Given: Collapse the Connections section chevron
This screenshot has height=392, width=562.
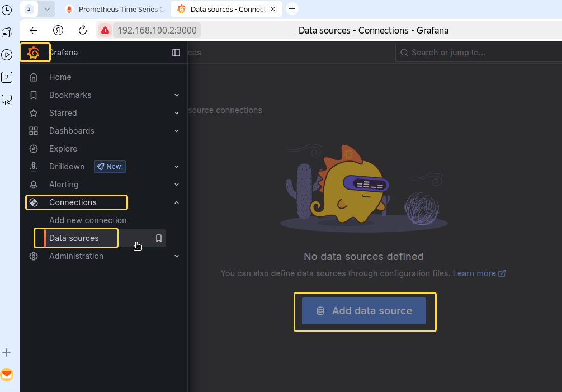Looking at the screenshot, I should pyautogui.click(x=177, y=202).
